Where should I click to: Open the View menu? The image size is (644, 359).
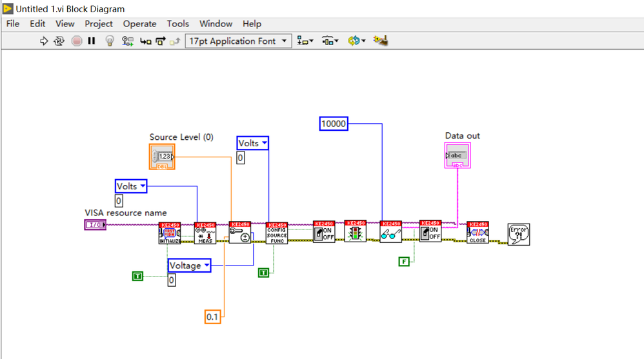(65, 24)
